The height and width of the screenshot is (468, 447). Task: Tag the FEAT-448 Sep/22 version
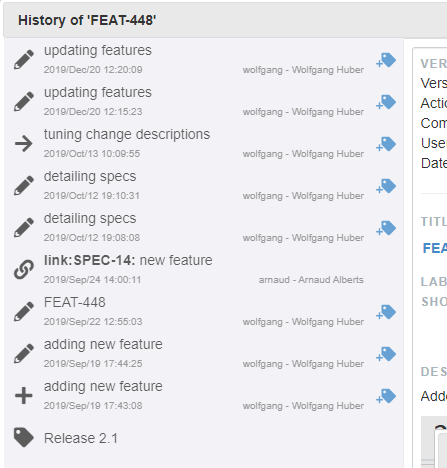386,312
